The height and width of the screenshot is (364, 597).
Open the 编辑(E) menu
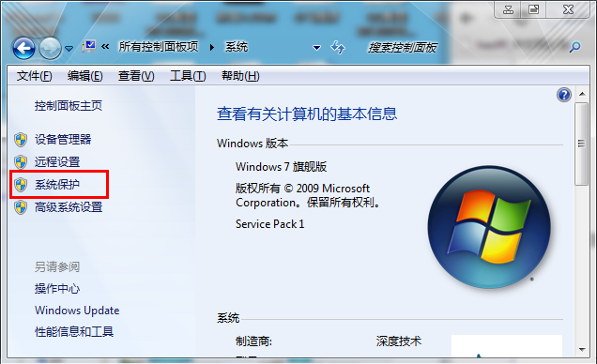point(84,76)
